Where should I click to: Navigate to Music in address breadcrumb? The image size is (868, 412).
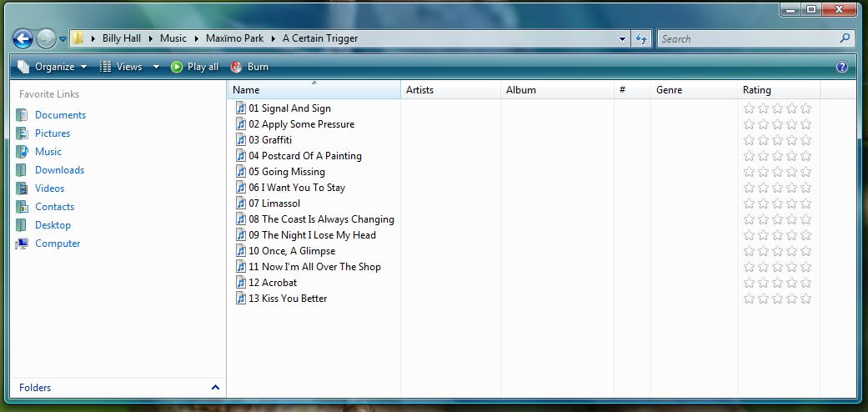point(173,38)
